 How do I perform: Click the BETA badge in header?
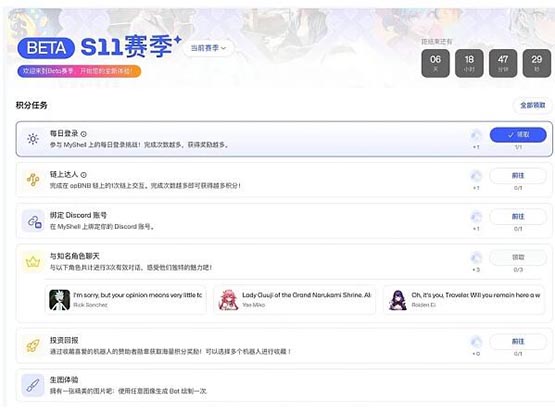point(46,48)
